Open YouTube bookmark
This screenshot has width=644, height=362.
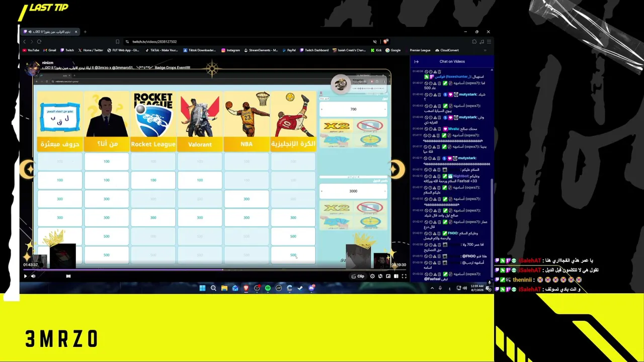pos(31,50)
